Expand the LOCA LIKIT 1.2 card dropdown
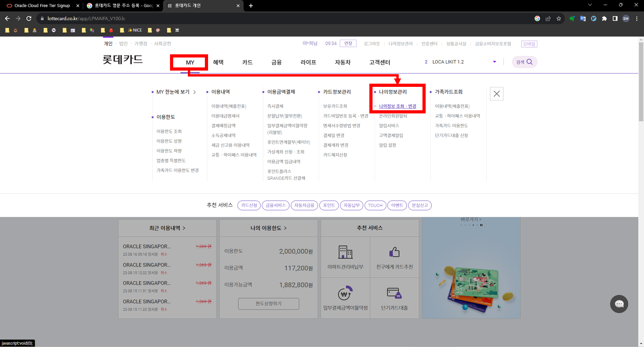Viewport: 644px width, 347px height. coord(495,62)
